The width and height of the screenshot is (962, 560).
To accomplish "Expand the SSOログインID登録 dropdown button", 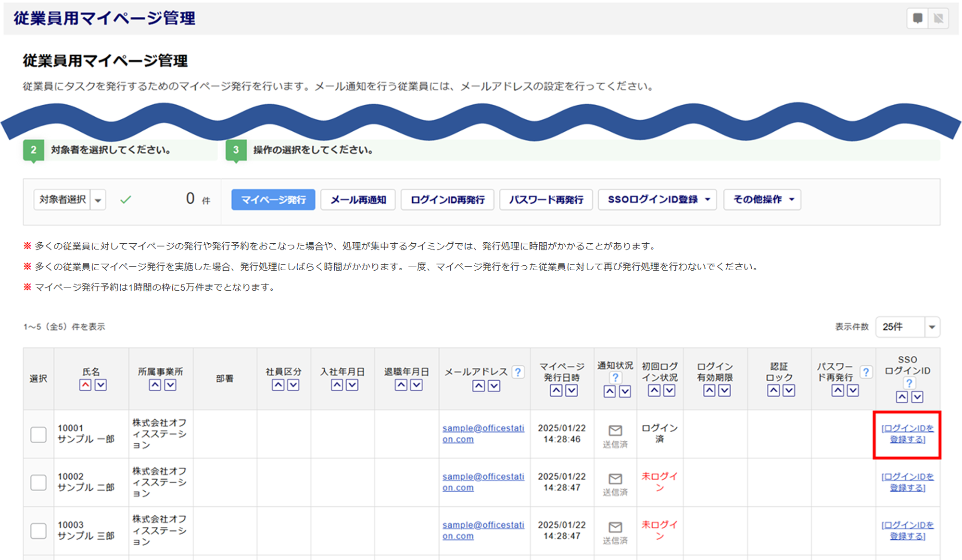I will tap(657, 199).
